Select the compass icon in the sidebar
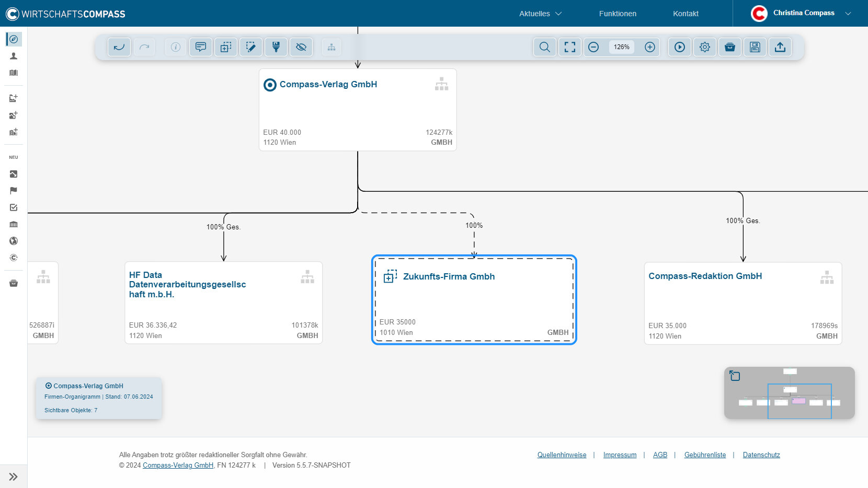 (x=14, y=39)
